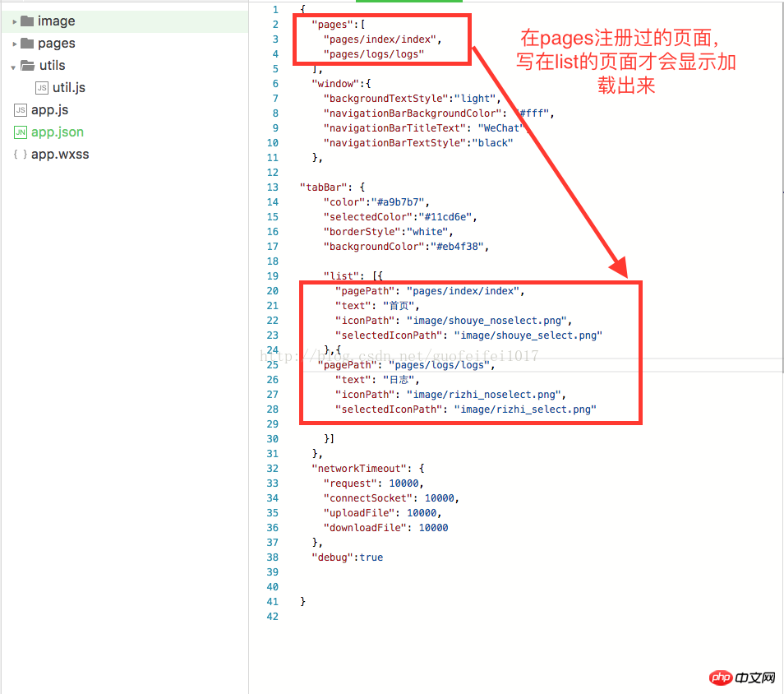784x694 pixels.
Task: Click the "text": "日志" line
Action: tap(377, 380)
